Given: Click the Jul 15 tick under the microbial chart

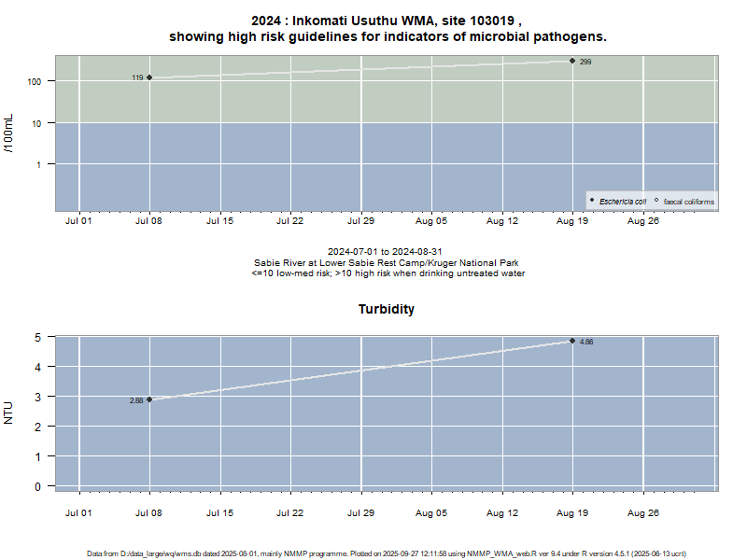Looking at the screenshot, I should click(x=219, y=222).
